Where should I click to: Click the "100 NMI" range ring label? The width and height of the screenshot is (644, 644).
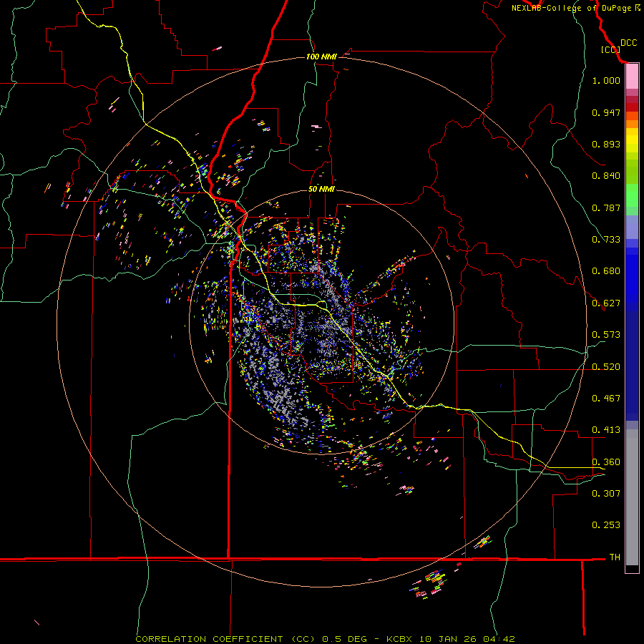(x=321, y=57)
